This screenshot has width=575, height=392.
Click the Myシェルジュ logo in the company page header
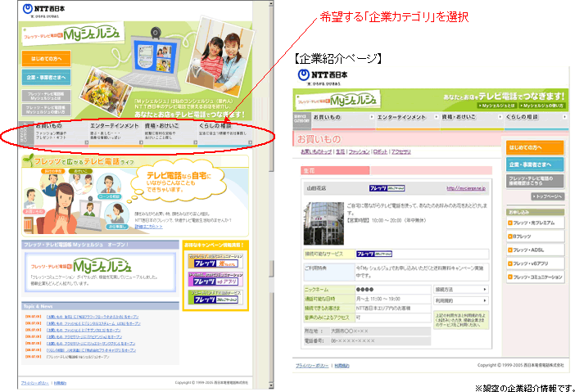coord(337,101)
